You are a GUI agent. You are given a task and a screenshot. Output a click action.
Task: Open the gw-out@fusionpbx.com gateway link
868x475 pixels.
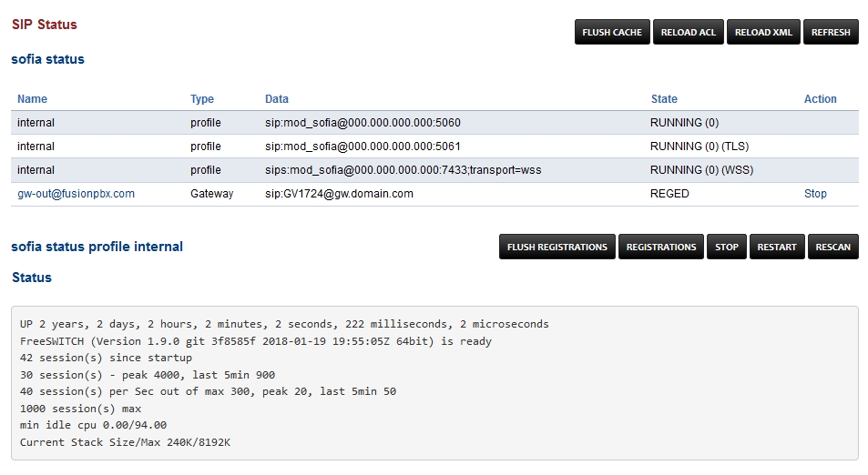(76, 194)
